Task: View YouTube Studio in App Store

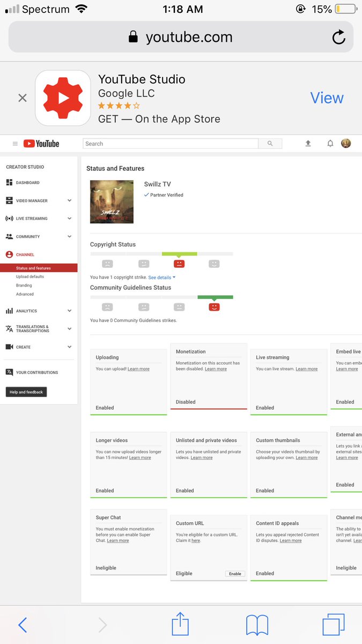Action: 327,98
